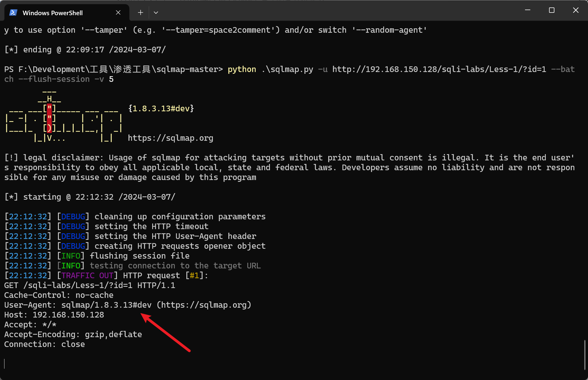Click 'flushing session file' info line
This screenshot has width=588, height=380.
(x=97, y=256)
